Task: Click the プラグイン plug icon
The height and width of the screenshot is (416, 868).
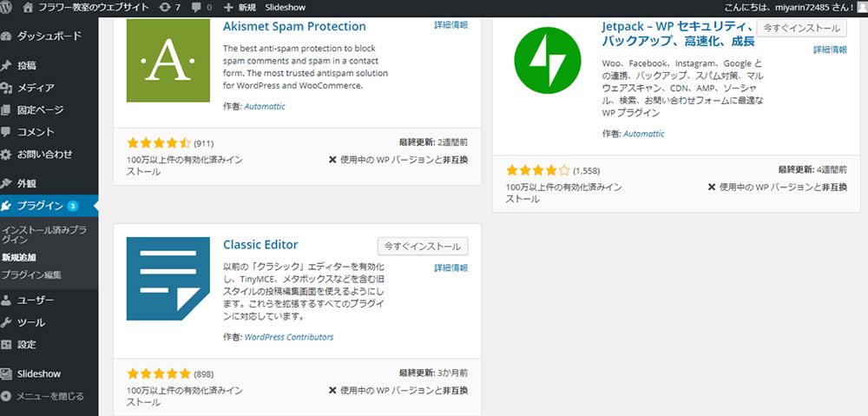Action: coord(6,206)
